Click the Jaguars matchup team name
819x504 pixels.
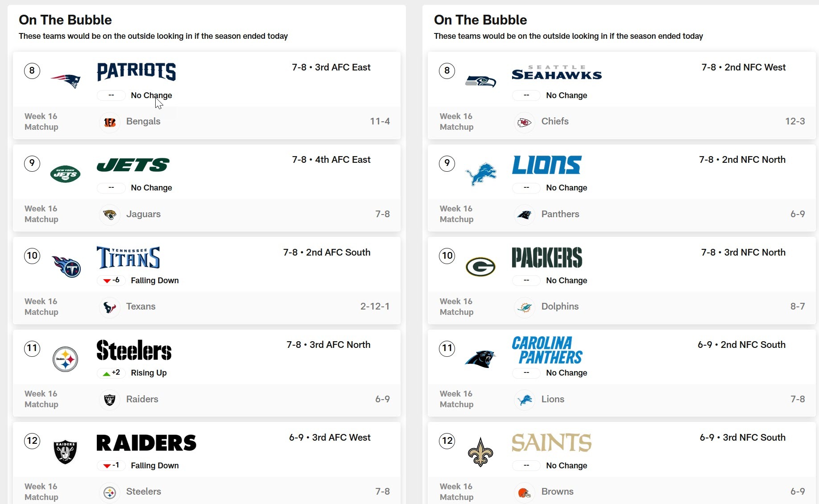(143, 214)
